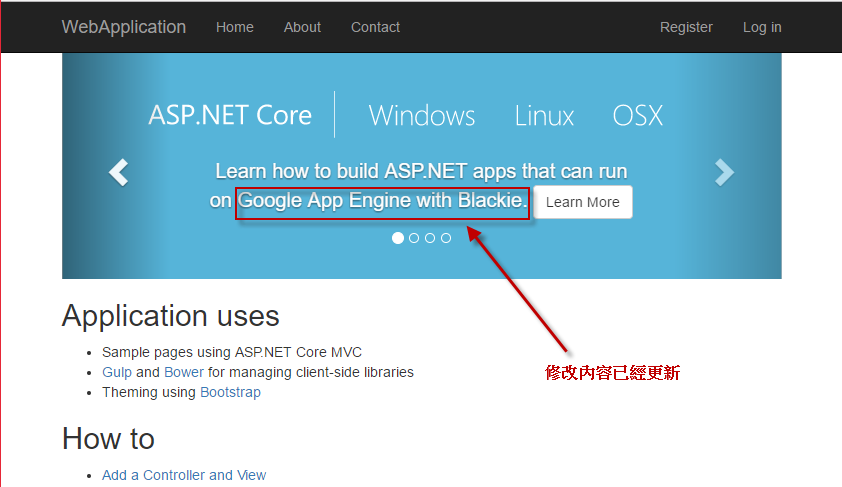Click the ASP.NET Core banner logo text

pos(230,115)
